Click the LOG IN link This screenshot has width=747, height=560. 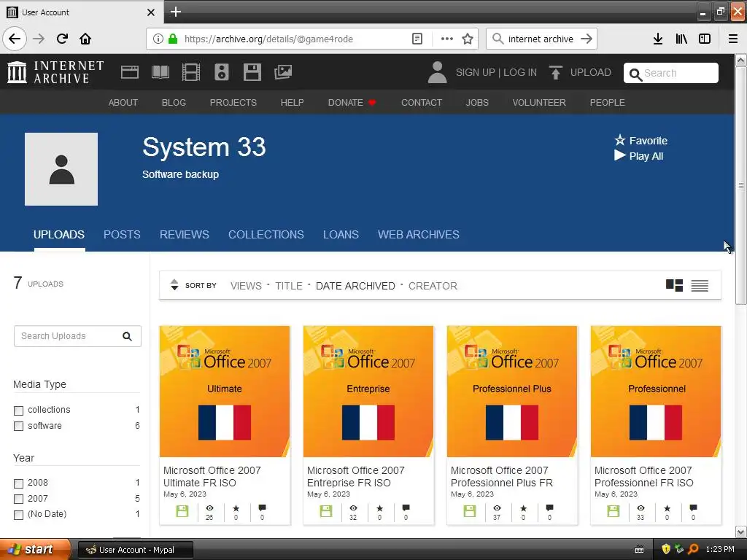(x=519, y=72)
